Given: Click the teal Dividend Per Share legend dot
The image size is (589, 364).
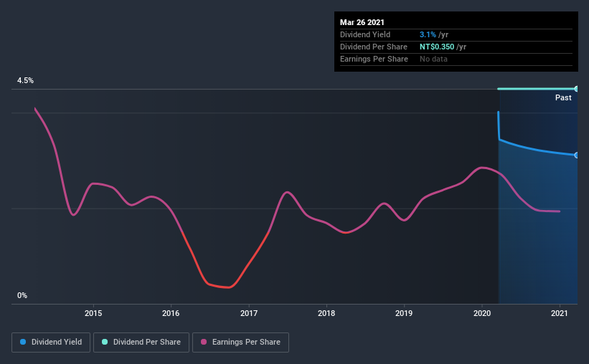Looking at the screenshot, I should click(x=105, y=342).
